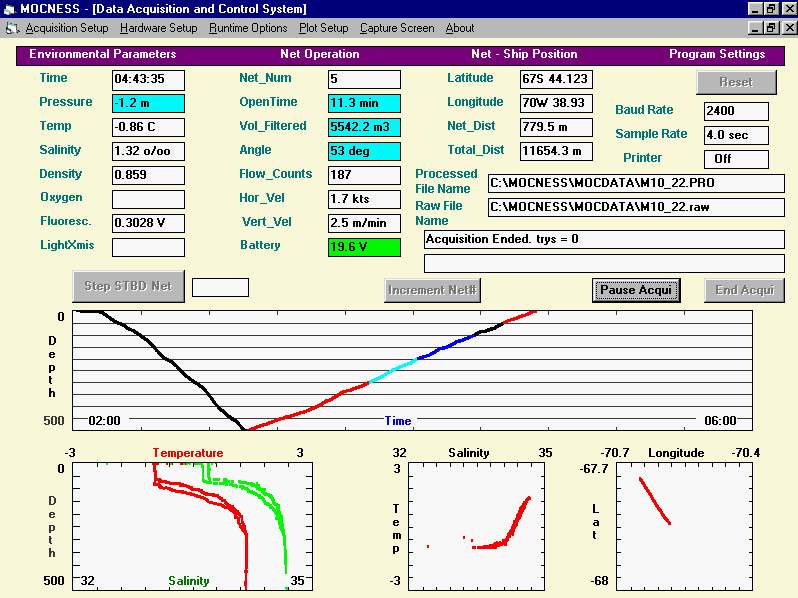The image size is (798, 598).
Task: Click the depth versus time plot
Action: tap(412, 370)
